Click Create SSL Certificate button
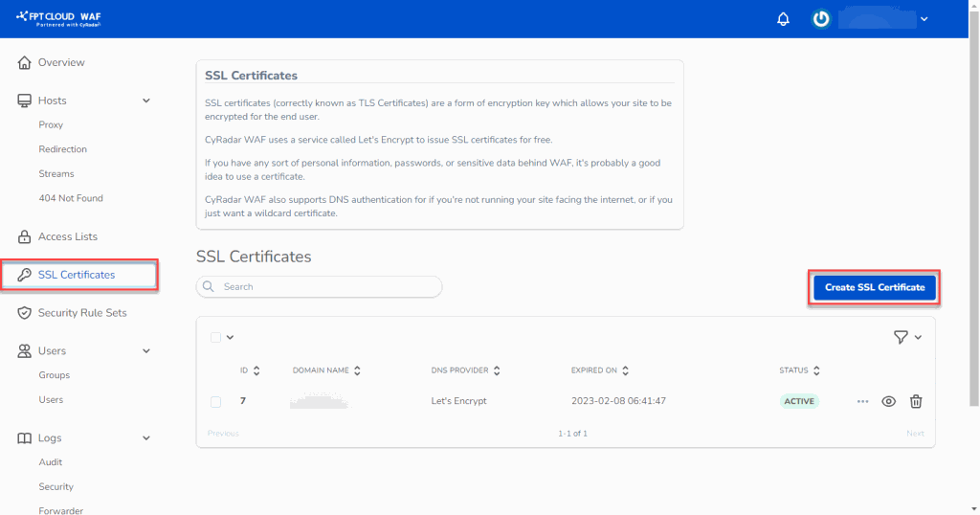This screenshot has height=515, width=980. pyautogui.click(x=875, y=287)
